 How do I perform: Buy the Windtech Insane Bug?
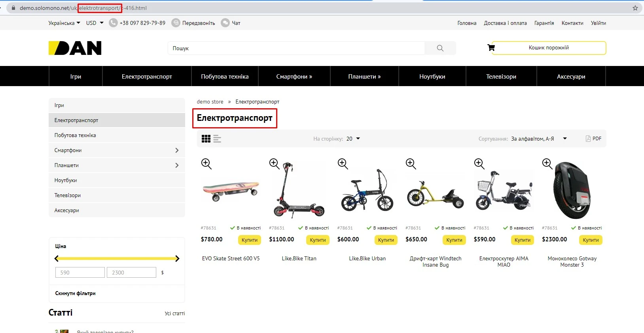[454, 240]
